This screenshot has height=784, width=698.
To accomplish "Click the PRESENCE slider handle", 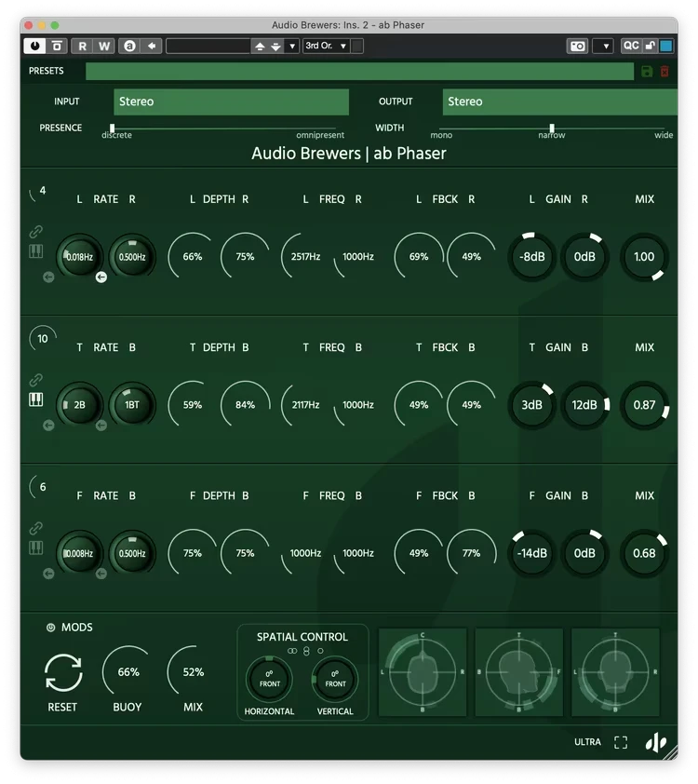I will 112,128.
